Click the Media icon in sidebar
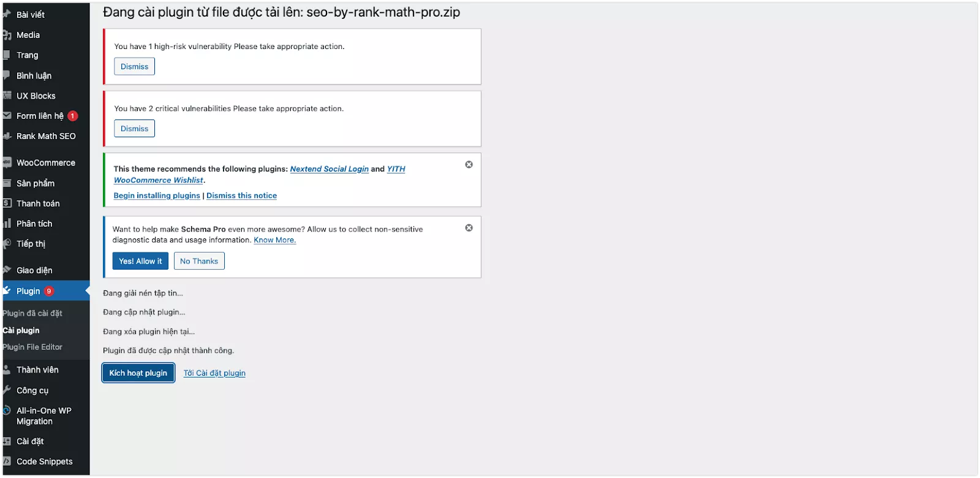The height and width of the screenshot is (478, 980). [7, 35]
